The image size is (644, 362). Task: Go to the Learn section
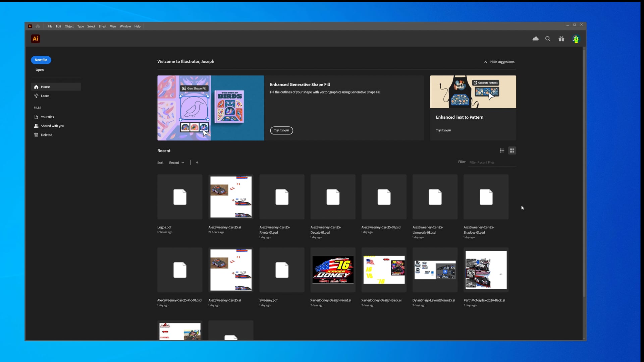(45, 96)
